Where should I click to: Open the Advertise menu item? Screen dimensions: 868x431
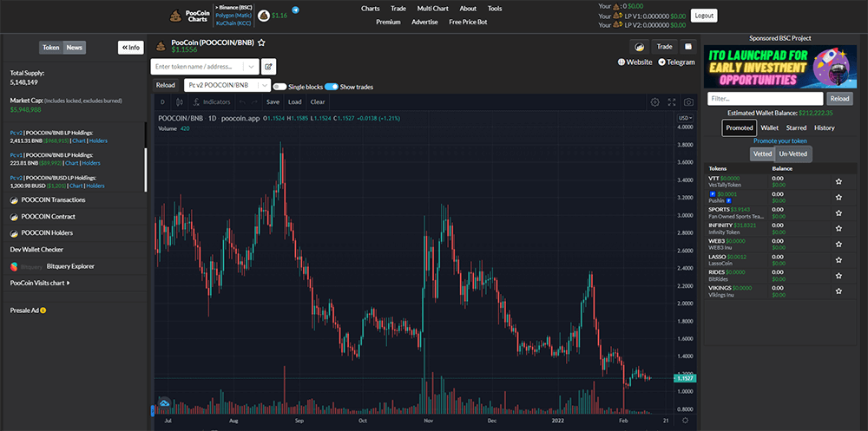tap(424, 23)
